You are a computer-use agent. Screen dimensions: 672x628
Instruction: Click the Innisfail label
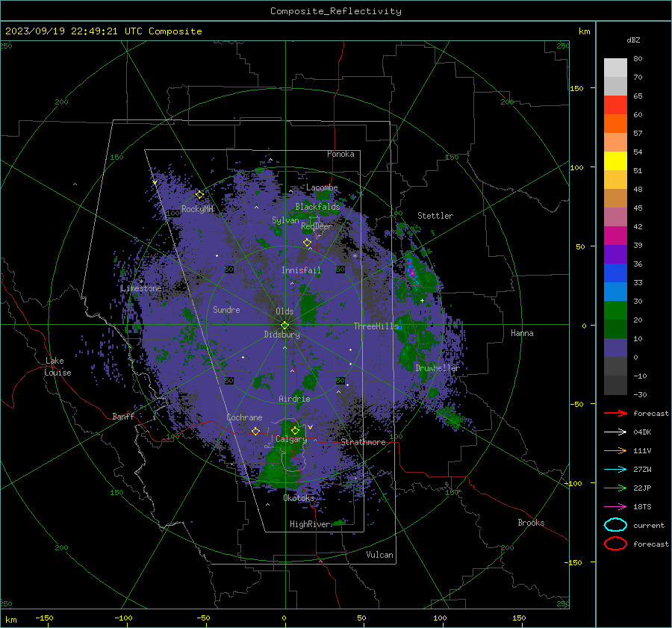click(x=301, y=270)
